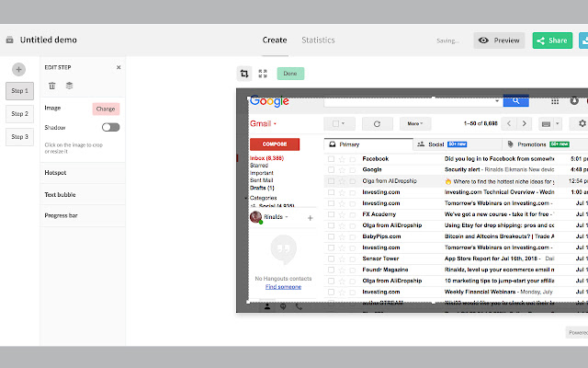
Task: Tick the checkbox for the Google email
Action: [x=331, y=169]
